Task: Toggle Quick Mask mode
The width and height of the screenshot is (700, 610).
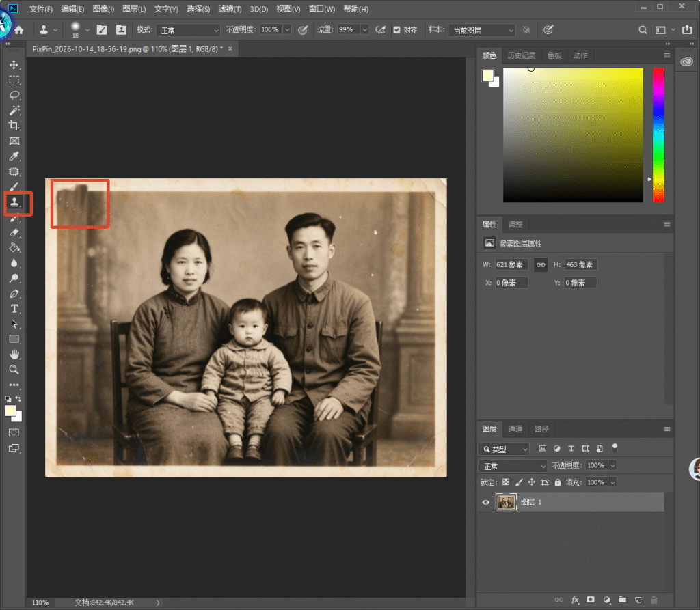Action: 14,432
